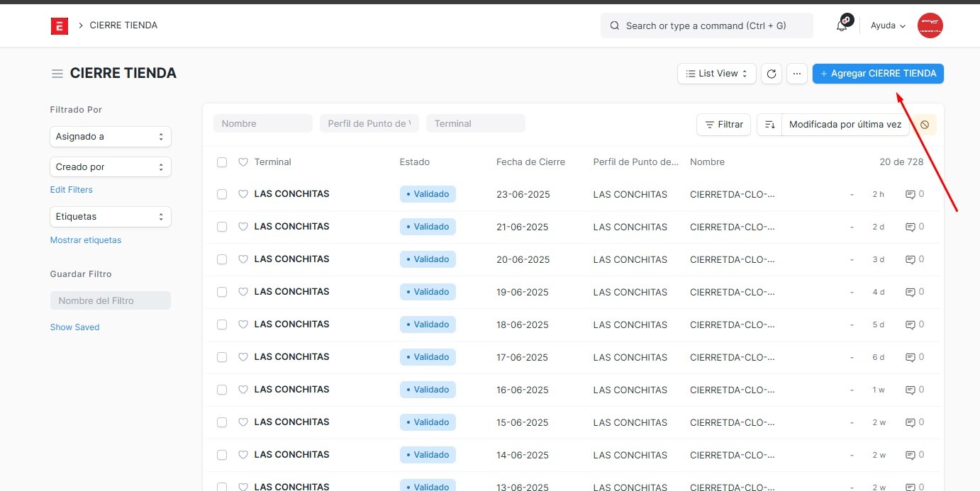980x491 pixels.
Task: Open the List View switcher dropdown
Action: coord(716,74)
